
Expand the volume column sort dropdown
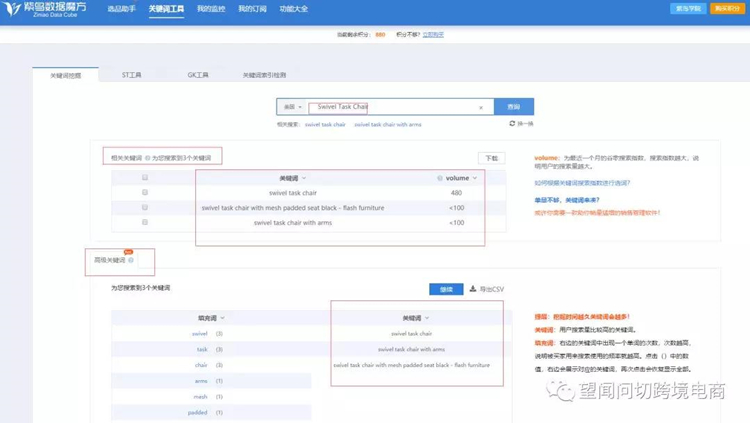475,178
